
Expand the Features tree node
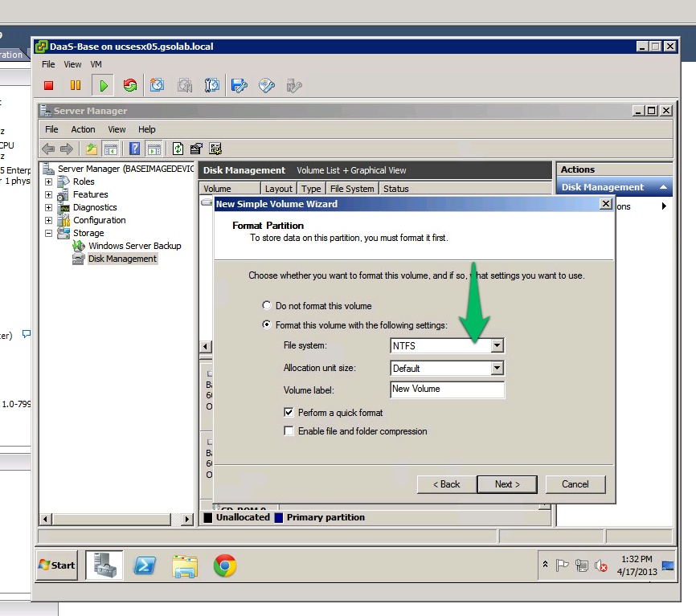[x=49, y=194]
